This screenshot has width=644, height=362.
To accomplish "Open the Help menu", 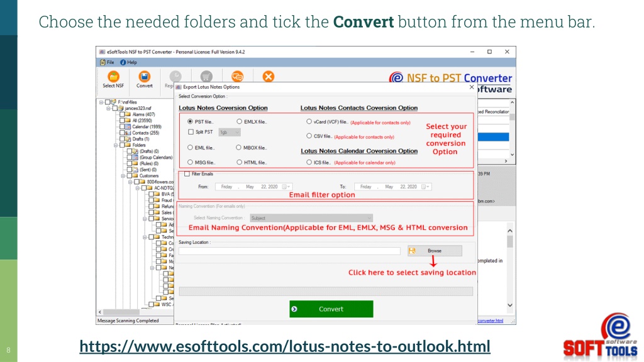I will (x=128, y=62).
